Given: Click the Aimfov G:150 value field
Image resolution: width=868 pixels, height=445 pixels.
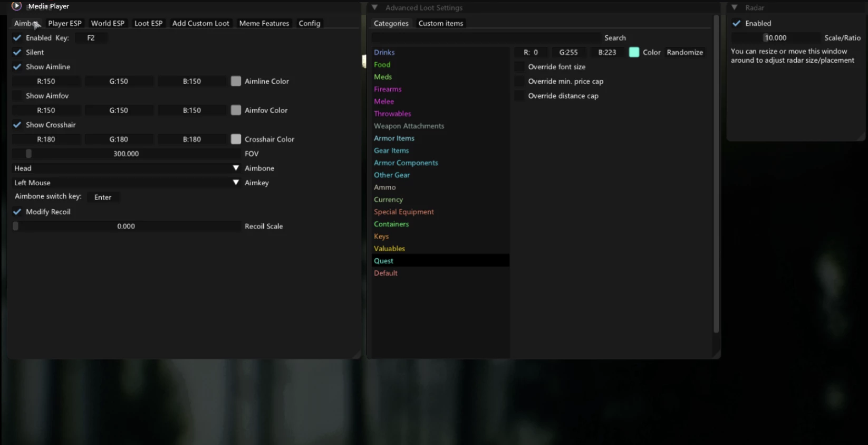Looking at the screenshot, I should [119, 110].
